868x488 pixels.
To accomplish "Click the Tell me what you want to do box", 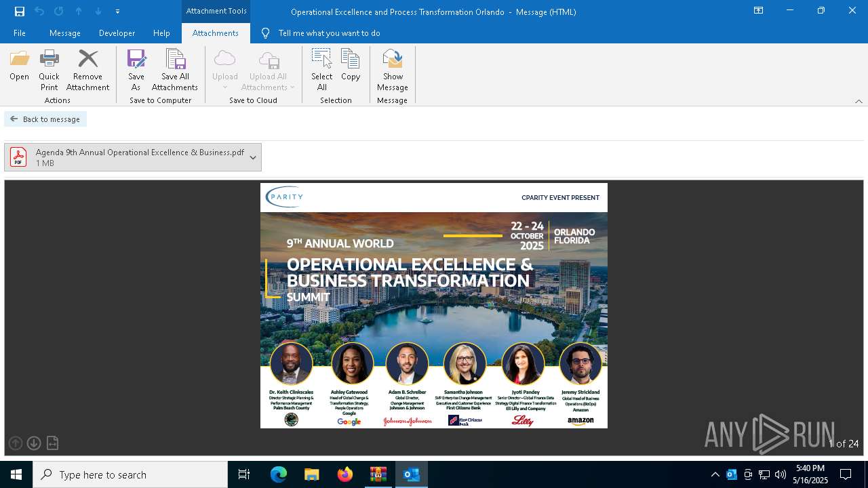I will (329, 33).
